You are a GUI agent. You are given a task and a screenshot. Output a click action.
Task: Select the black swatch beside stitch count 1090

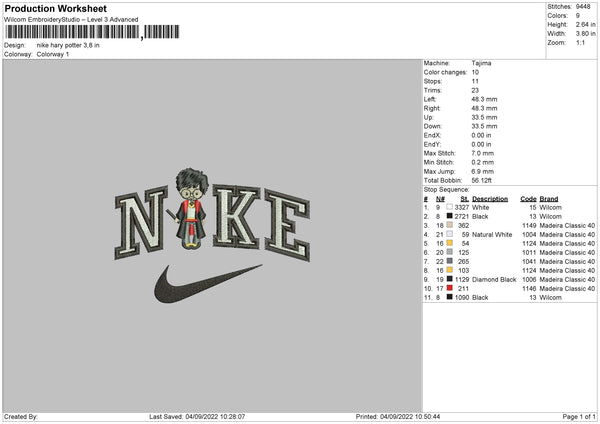[x=450, y=297]
